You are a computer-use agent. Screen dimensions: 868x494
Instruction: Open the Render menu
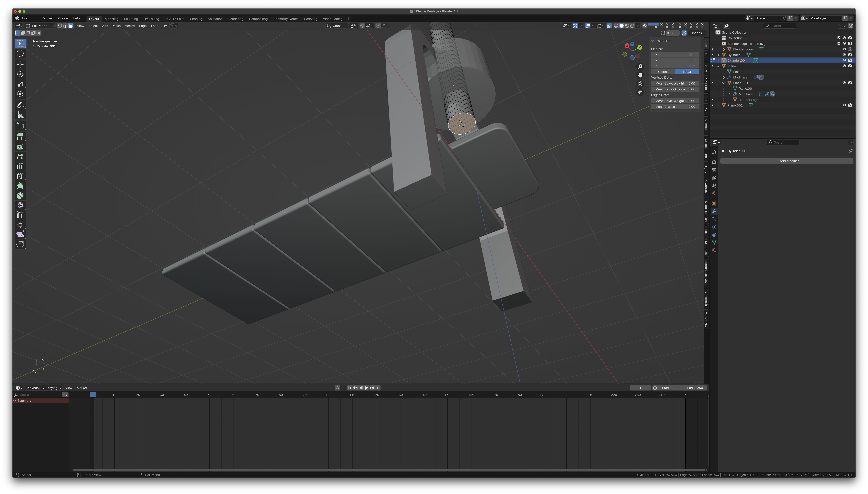[47, 18]
